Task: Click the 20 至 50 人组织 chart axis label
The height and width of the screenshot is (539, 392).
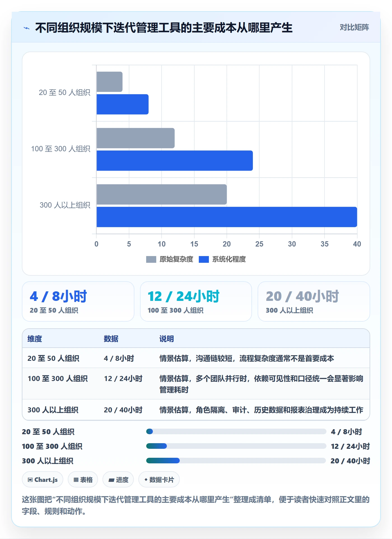Action: 64,92
